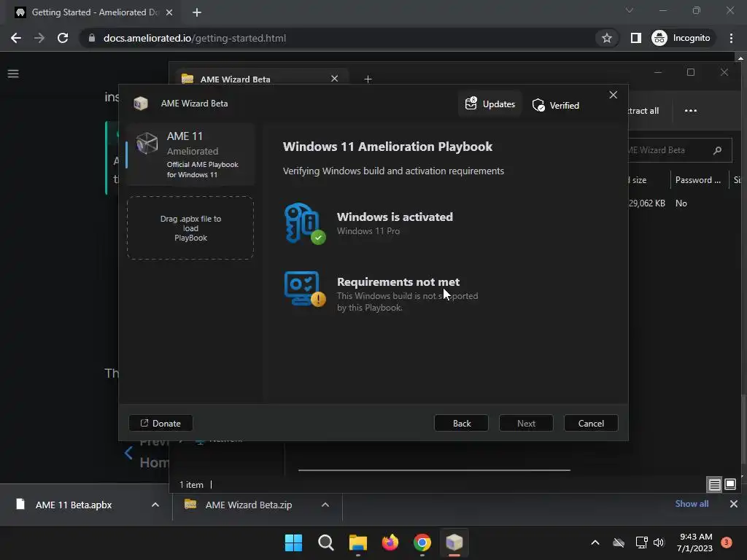Click the disabled Next button
Screen dimensions: 747x560
click(x=526, y=423)
